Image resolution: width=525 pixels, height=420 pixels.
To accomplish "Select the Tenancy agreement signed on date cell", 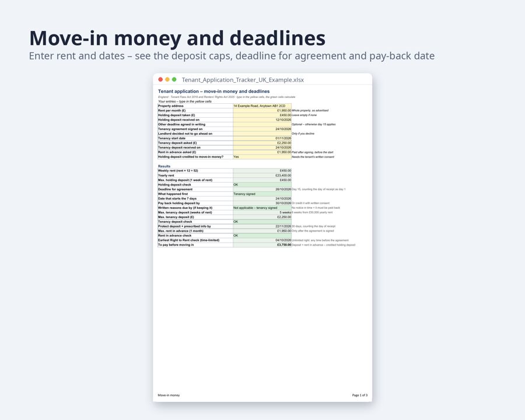I will tap(262, 129).
